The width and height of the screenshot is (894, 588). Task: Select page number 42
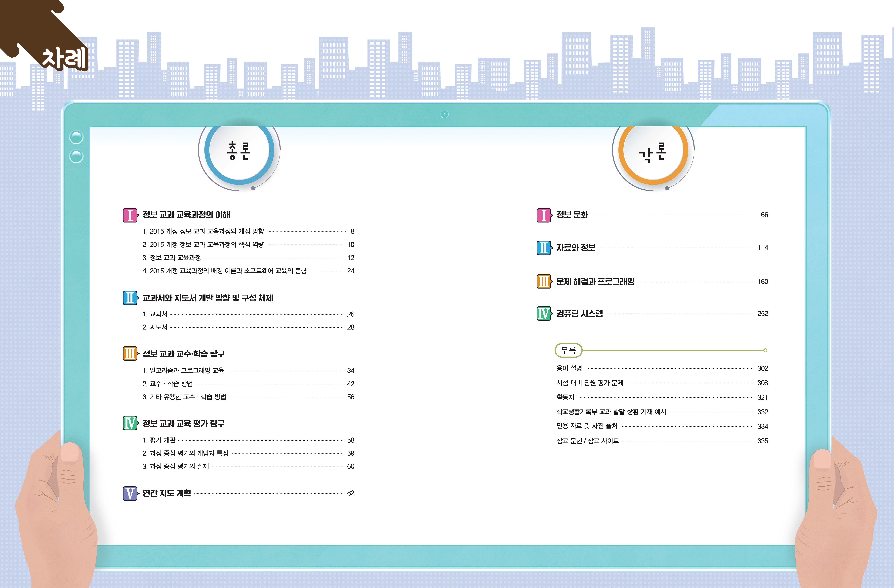[351, 384]
